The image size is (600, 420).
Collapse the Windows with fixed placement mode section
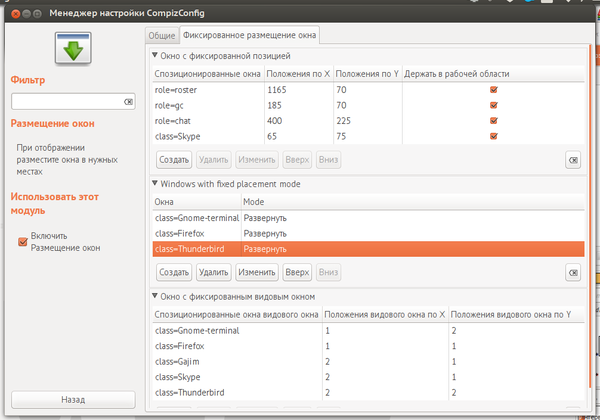tap(153, 184)
